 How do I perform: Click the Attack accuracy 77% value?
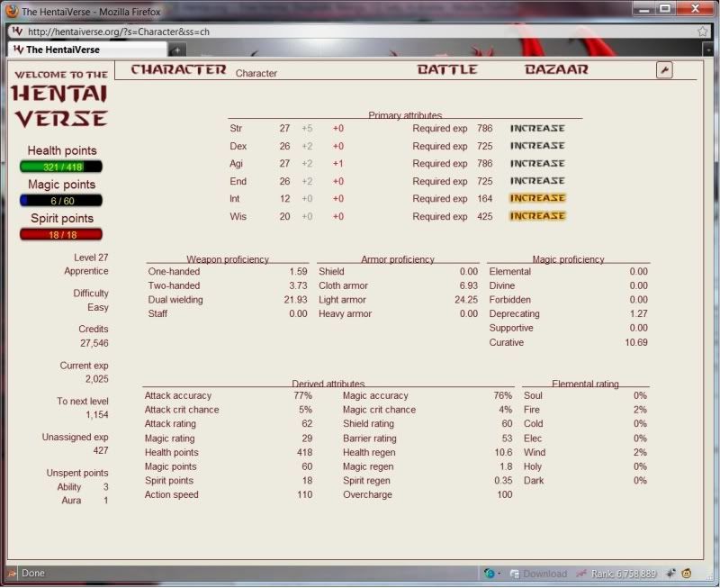pyautogui.click(x=302, y=395)
